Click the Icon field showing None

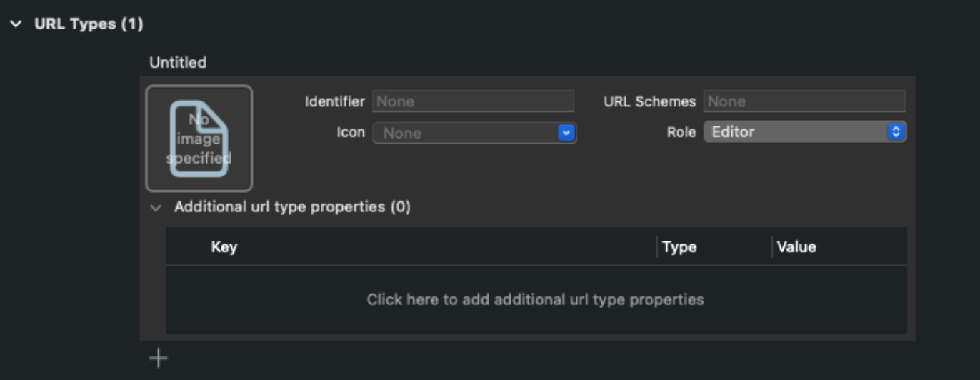point(474,133)
